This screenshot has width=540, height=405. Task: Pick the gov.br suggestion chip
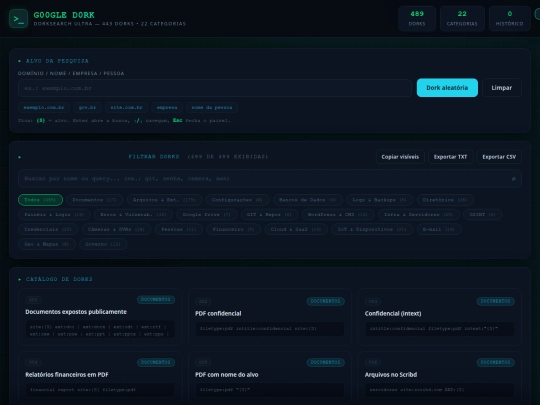(x=87, y=107)
